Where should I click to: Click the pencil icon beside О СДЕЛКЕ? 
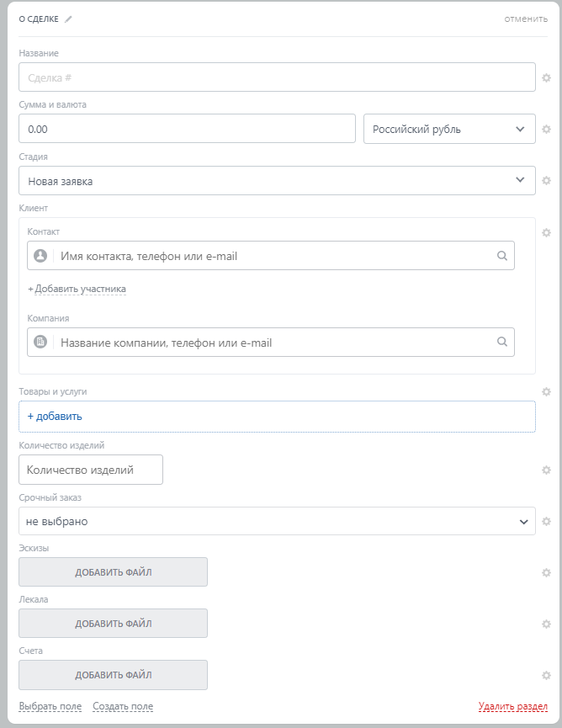pyautogui.click(x=69, y=19)
